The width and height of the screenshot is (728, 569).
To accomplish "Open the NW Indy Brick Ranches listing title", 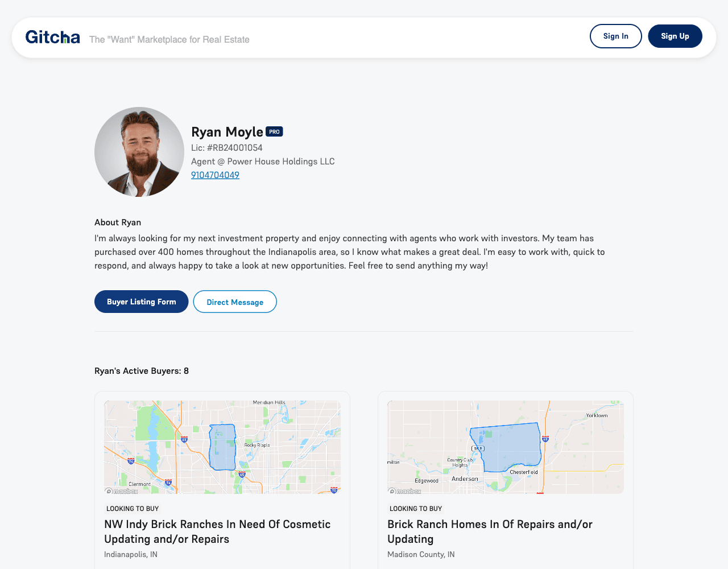I will [217, 531].
